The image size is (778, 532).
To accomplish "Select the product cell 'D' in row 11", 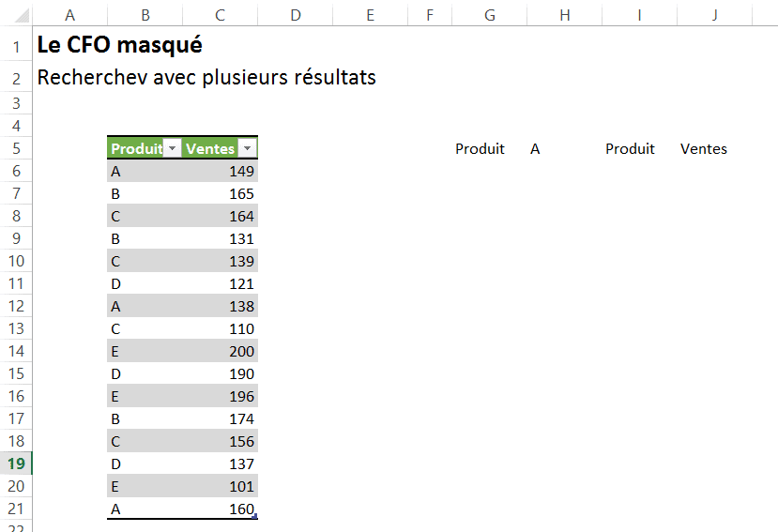I will point(145,284).
